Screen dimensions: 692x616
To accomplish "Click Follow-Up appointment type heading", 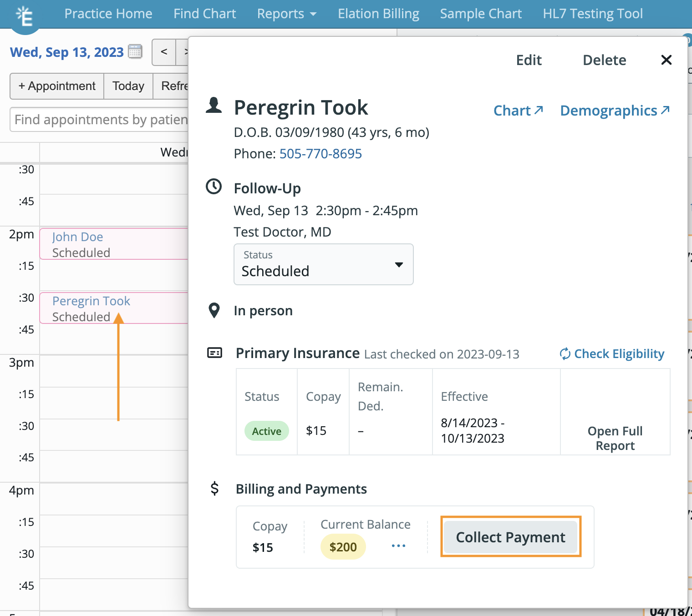I will click(267, 188).
